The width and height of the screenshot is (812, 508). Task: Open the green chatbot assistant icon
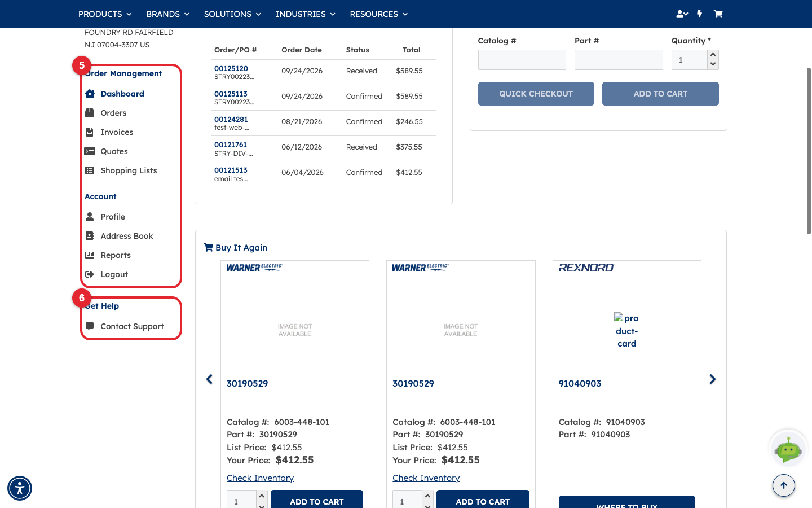[x=788, y=449]
